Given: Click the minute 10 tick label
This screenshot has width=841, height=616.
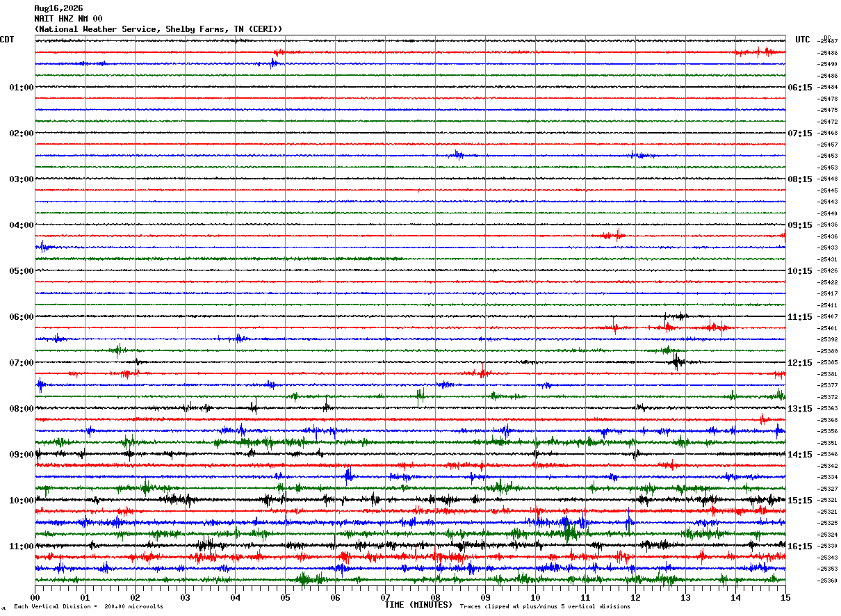Looking at the screenshot, I should point(535,597).
